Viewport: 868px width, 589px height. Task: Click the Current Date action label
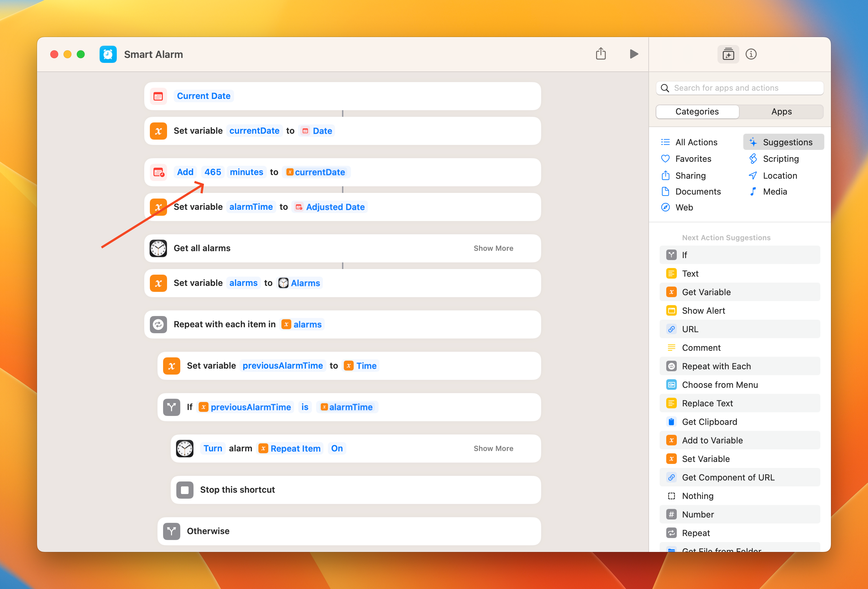point(203,96)
